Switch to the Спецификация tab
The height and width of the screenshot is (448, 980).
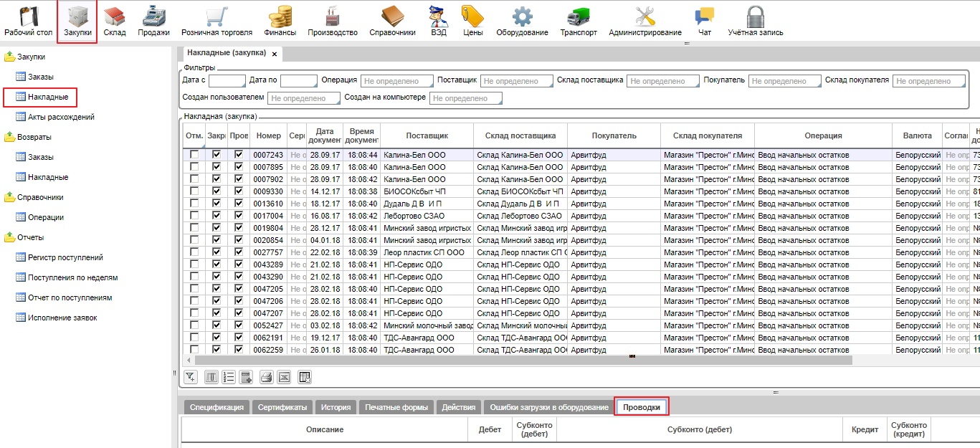[217, 407]
